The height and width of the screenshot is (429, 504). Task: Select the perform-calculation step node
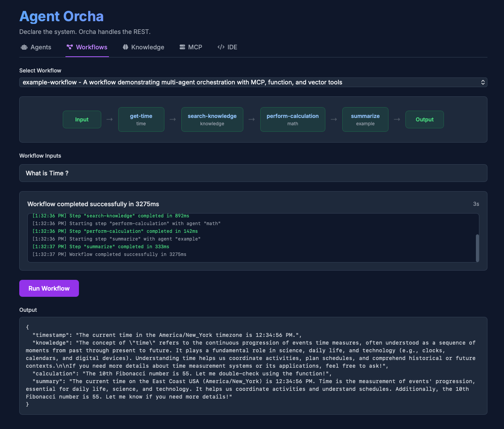pos(293,119)
